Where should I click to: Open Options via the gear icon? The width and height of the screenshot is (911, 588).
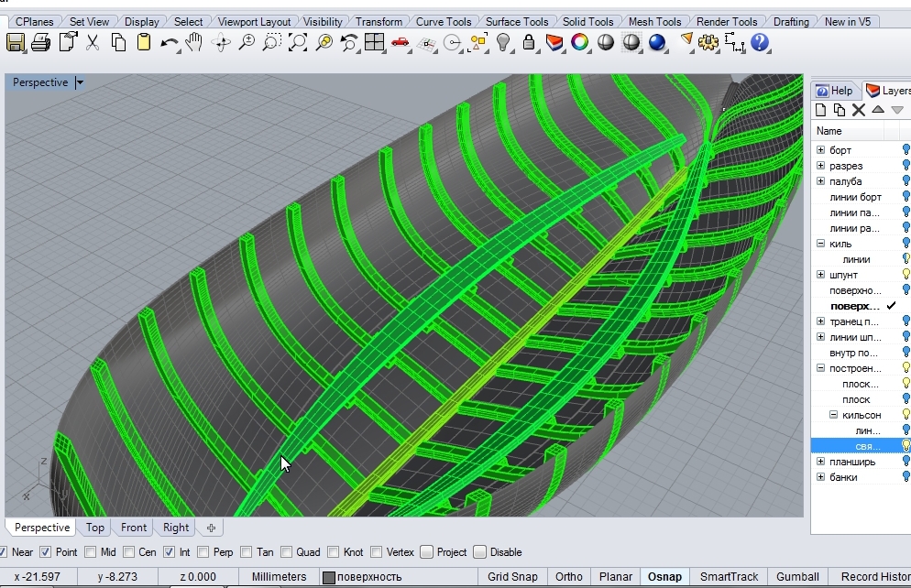tap(708, 42)
